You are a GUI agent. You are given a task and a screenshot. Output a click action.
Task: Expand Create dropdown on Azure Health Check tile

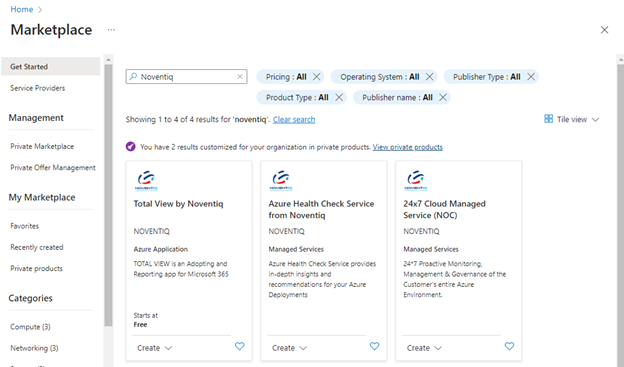click(x=289, y=348)
